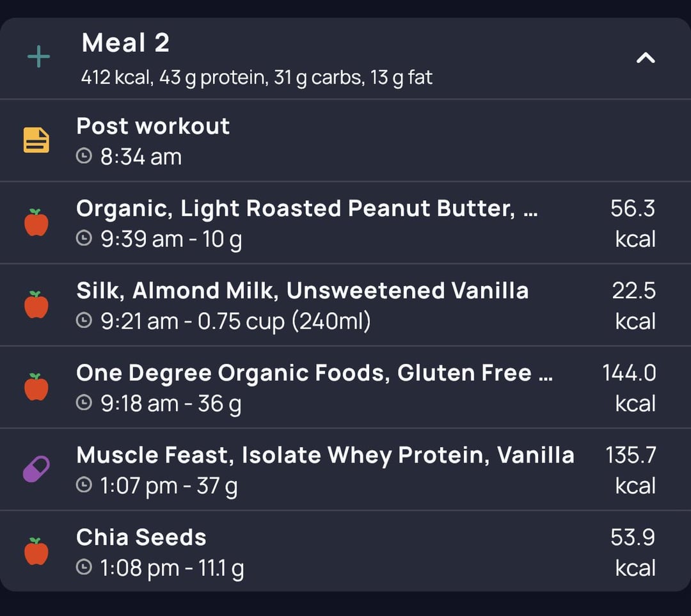The height and width of the screenshot is (616, 691).
Task: Tap the 144.0 kcal value
Action: point(630,388)
